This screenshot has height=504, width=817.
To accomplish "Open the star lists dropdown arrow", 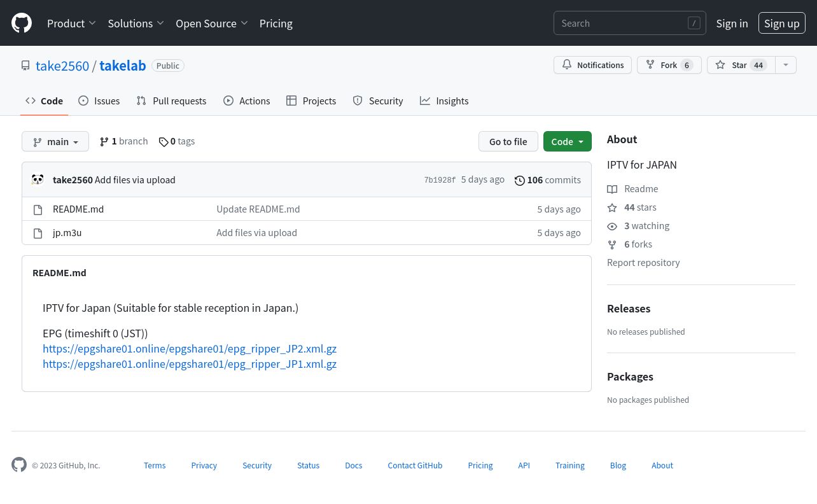I will [x=786, y=65].
